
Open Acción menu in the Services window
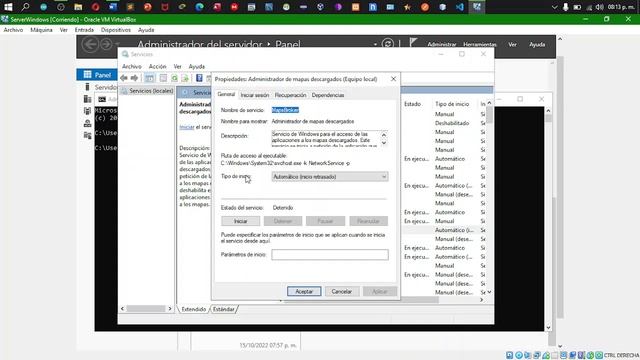tap(158, 66)
